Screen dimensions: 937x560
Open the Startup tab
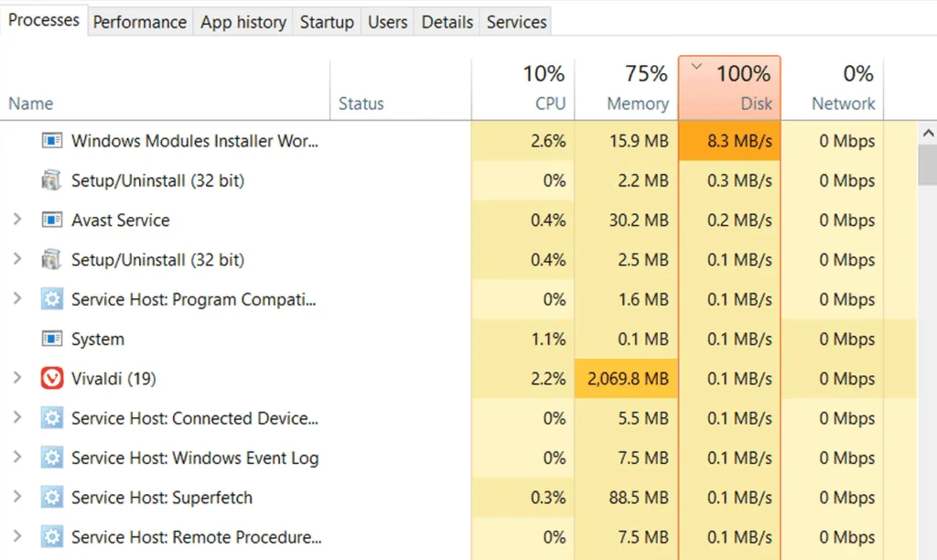(327, 22)
